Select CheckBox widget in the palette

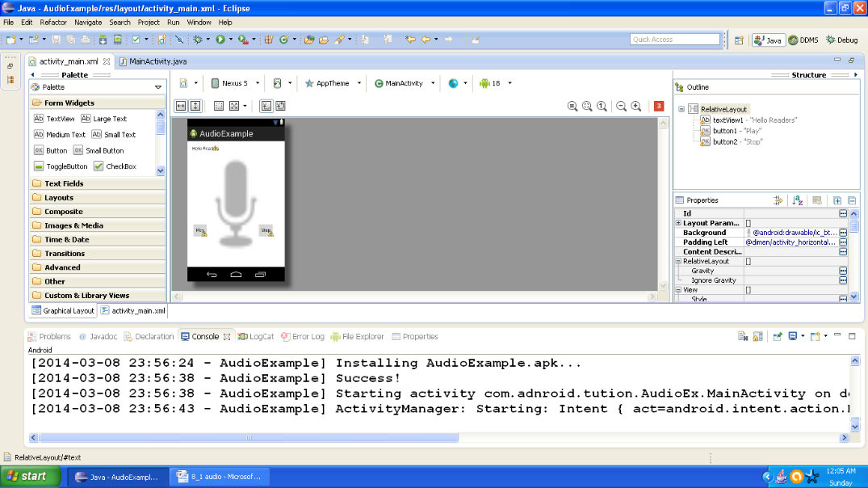(x=115, y=166)
